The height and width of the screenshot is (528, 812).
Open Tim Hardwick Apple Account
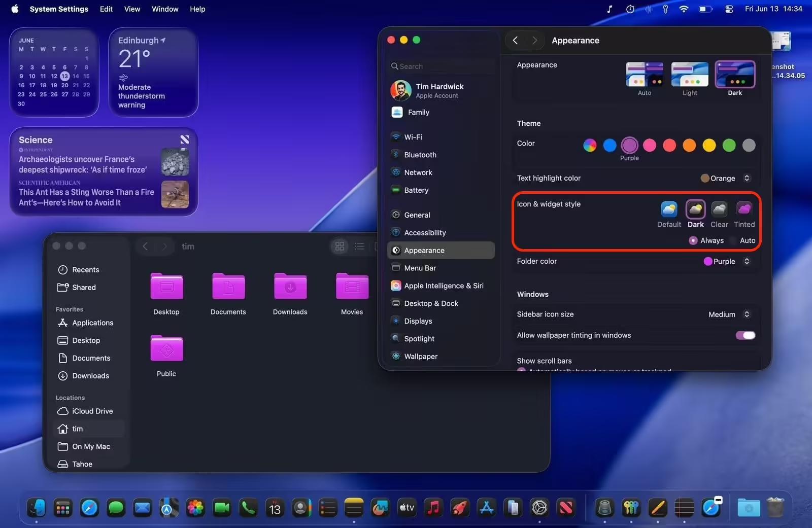click(439, 91)
